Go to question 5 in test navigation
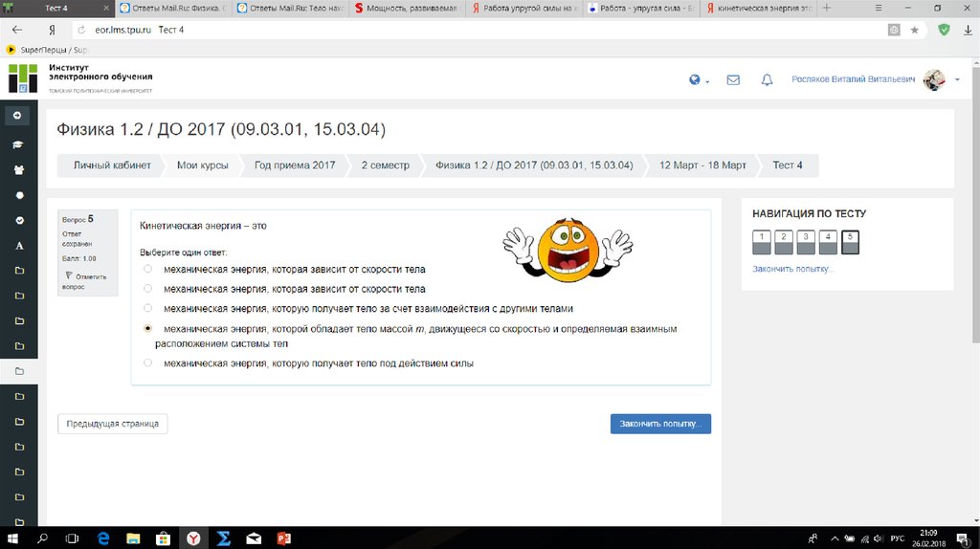This screenshot has width=980, height=549. tap(850, 242)
